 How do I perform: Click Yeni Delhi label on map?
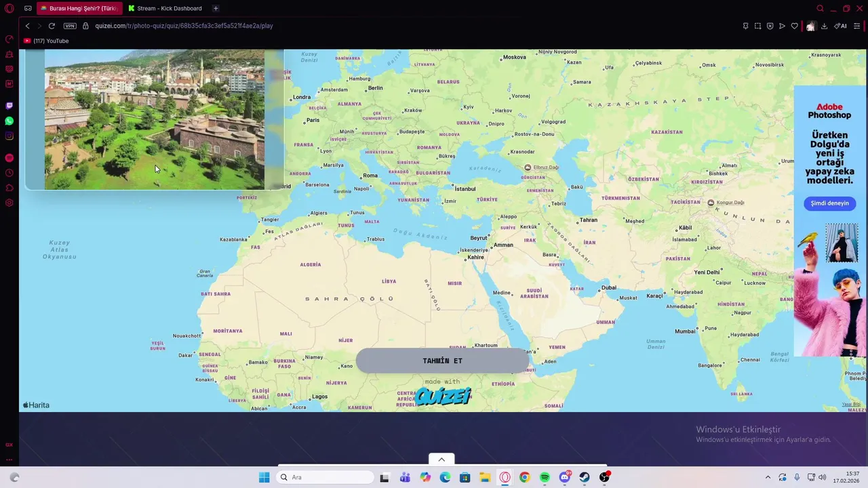(707, 272)
